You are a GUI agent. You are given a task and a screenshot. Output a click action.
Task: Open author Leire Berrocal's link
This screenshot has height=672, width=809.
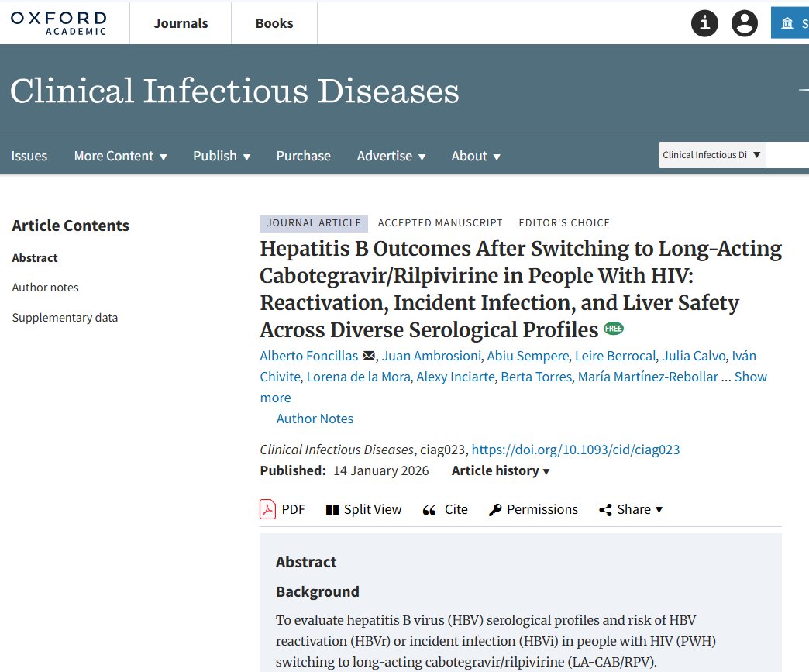point(615,356)
